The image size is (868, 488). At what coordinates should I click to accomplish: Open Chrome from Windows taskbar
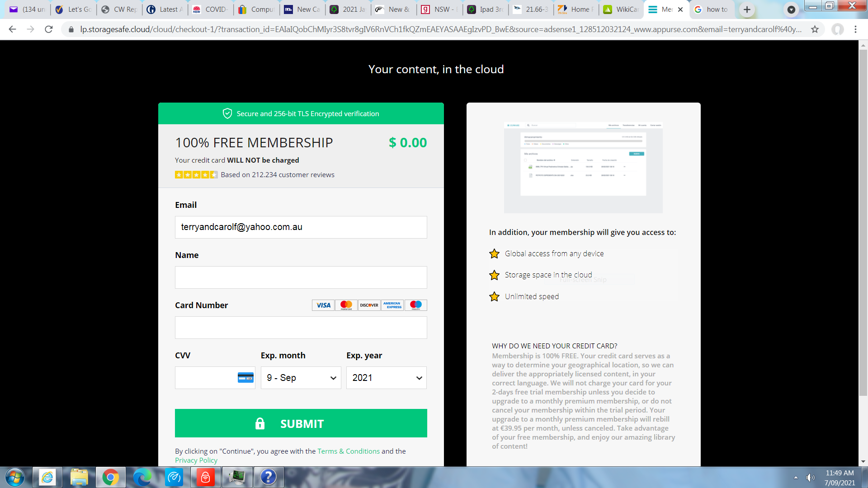[110, 477]
